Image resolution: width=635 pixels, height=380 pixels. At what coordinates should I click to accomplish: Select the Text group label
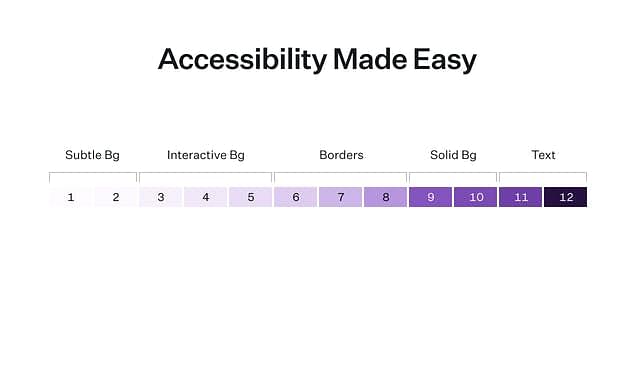543,155
